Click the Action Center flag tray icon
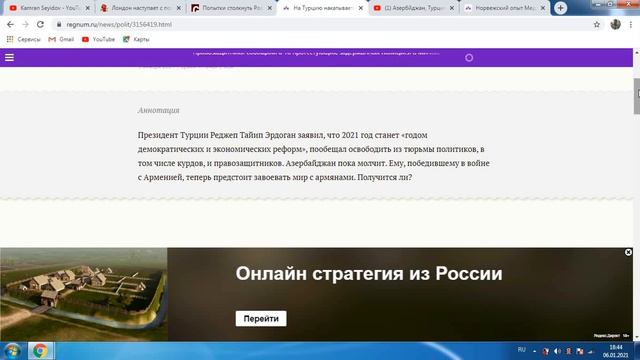Image resolution: width=640 pixels, height=360 pixels. pyautogui.click(x=580, y=351)
